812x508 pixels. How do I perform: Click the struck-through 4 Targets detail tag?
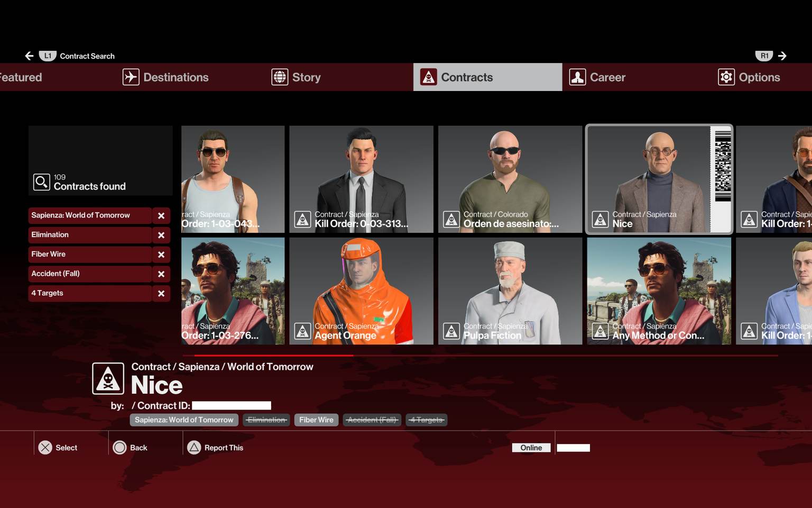[x=427, y=420]
